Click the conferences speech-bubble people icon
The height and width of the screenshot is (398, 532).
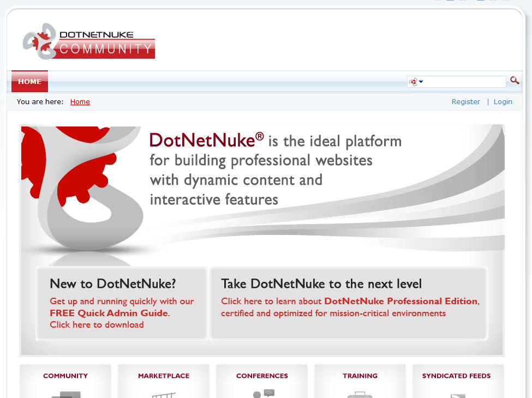pos(264,394)
